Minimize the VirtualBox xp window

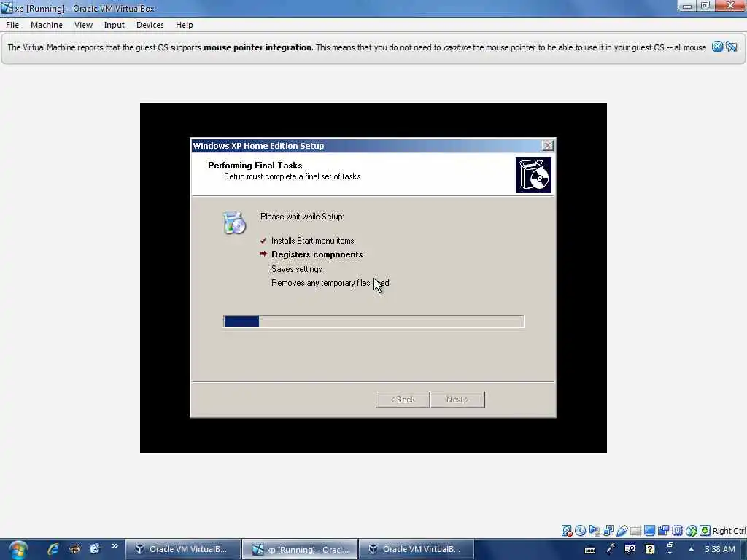coord(687,6)
